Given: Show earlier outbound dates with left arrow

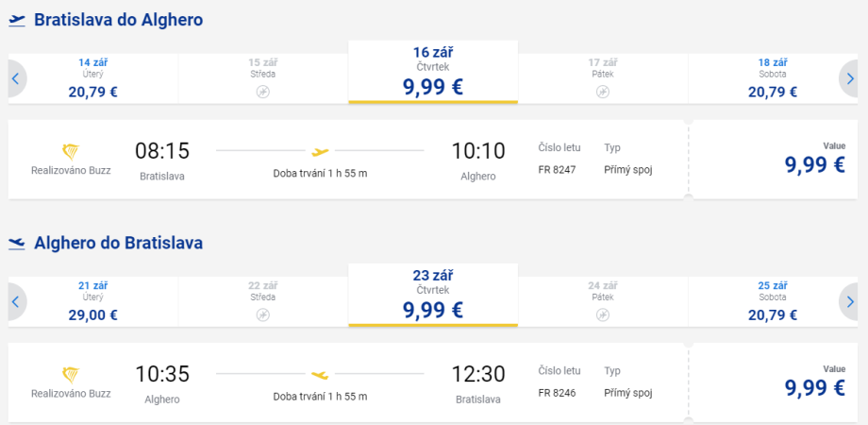Looking at the screenshot, I should tap(15, 79).
